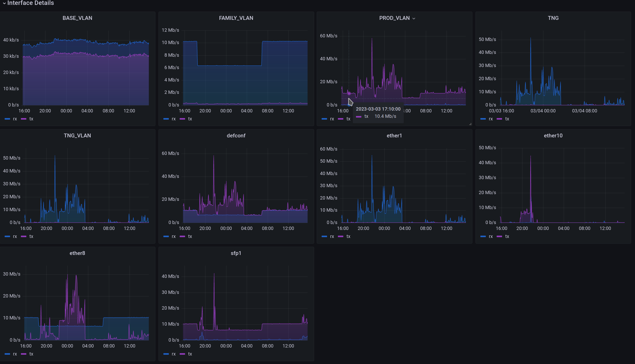Toggle rx series in TNG legend
This screenshot has height=364, width=635.
(491, 119)
